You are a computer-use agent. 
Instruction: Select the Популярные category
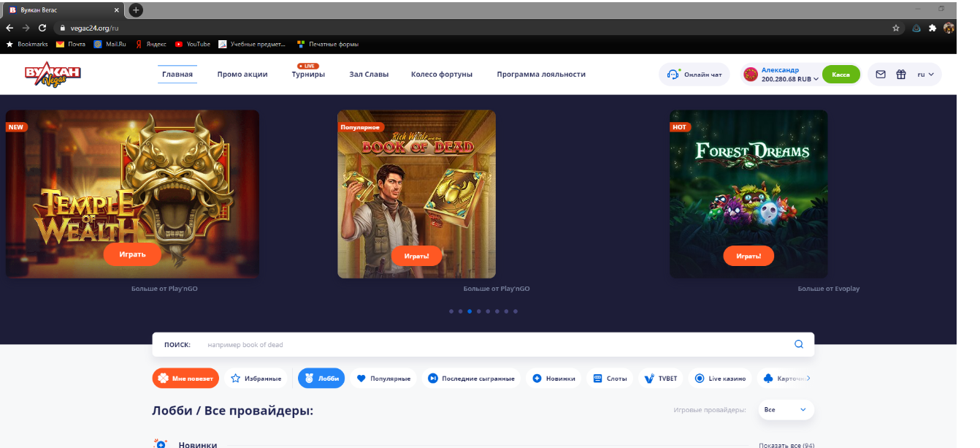coord(383,379)
